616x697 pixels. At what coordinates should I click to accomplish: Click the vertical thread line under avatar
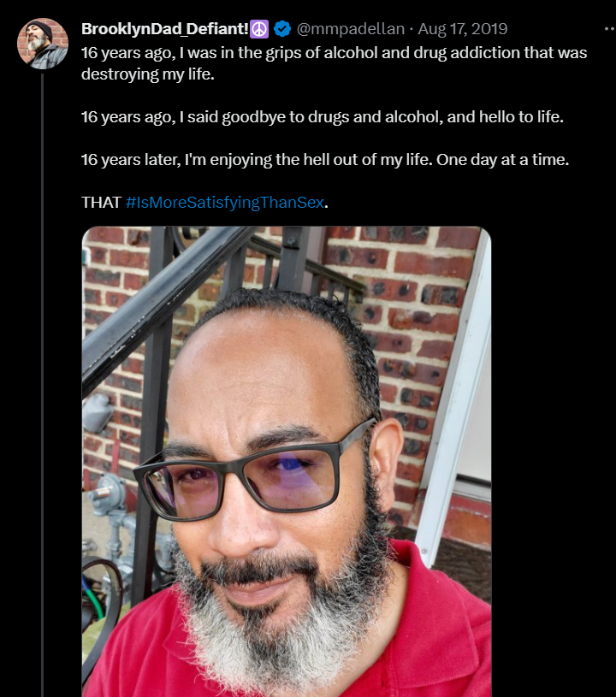[x=42, y=385]
